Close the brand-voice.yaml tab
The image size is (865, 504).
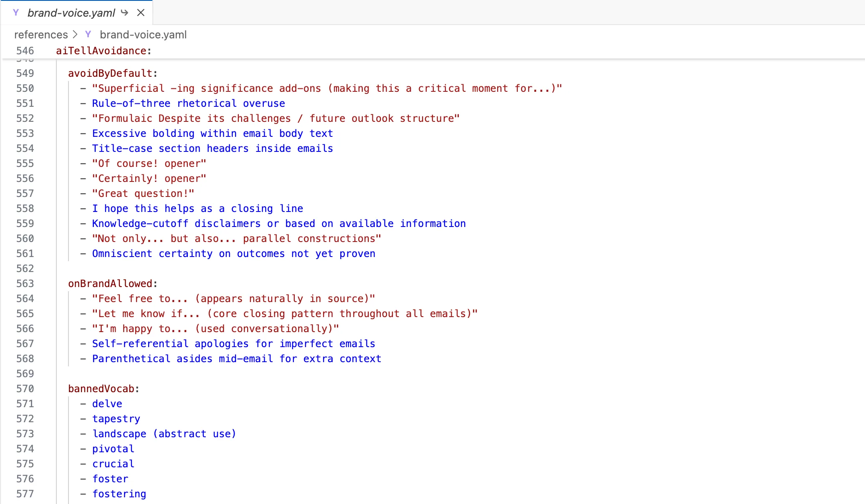(x=141, y=13)
